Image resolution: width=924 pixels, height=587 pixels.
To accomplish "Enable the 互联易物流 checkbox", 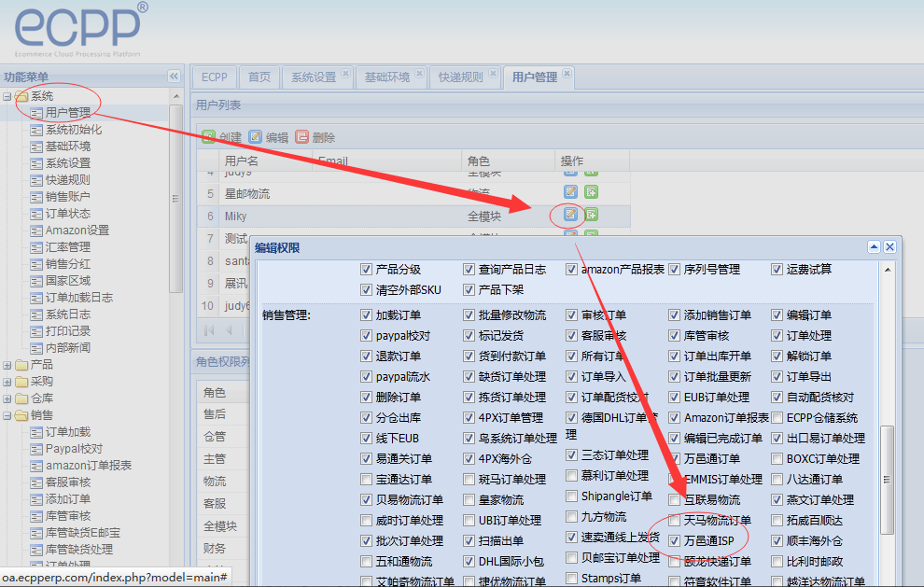I will 674,500.
